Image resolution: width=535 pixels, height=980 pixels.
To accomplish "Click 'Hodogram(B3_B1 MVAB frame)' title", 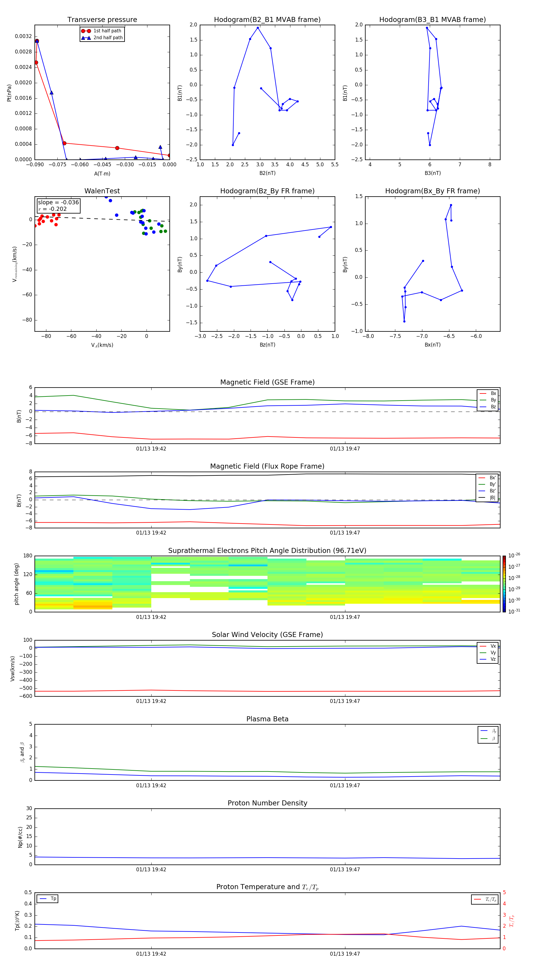I will click(x=432, y=19).
